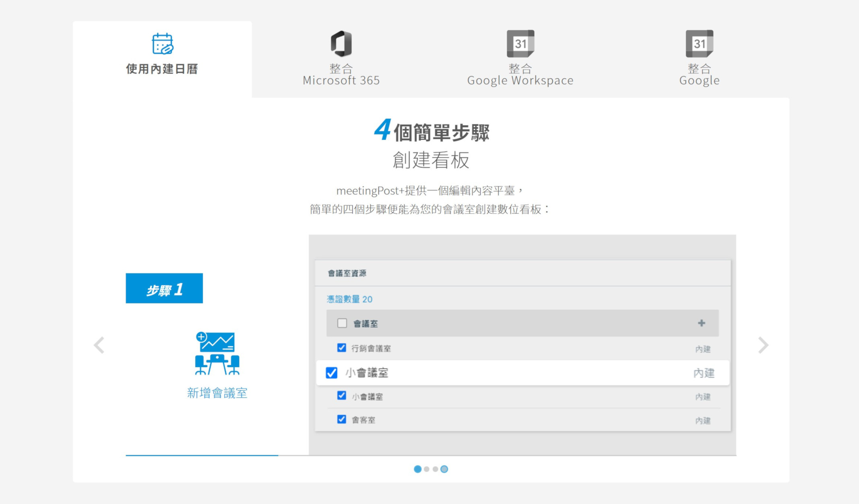Go to previous slide with left arrow
The image size is (859, 504).
click(99, 345)
